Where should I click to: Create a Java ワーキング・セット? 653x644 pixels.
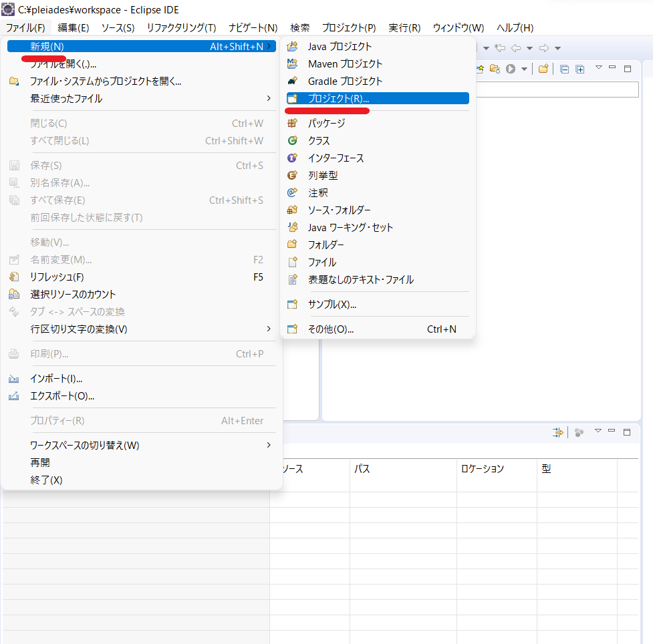pos(378,227)
